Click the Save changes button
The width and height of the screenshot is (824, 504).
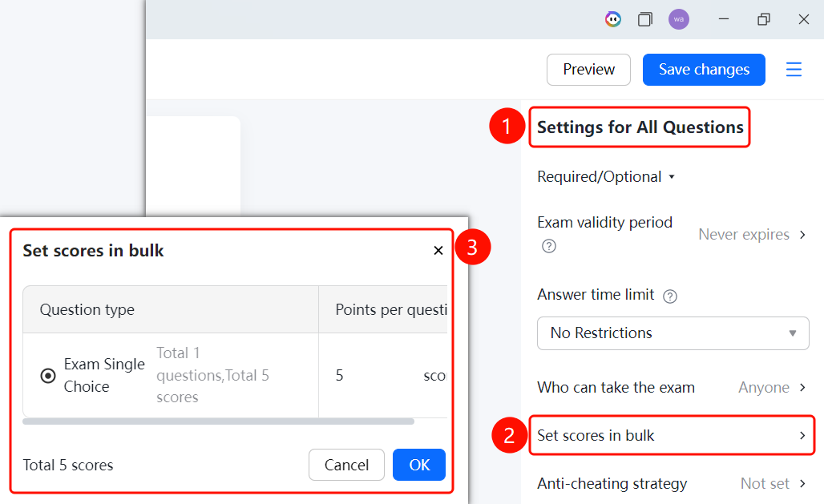[704, 70]
